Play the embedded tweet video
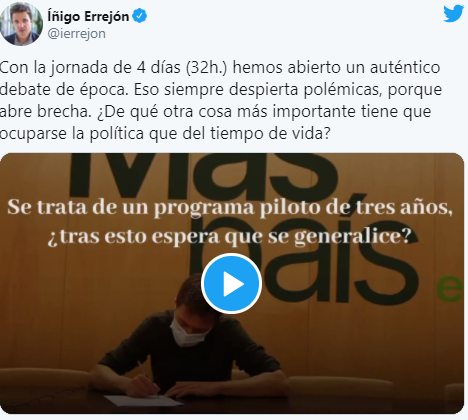468x420 pixels. point(231,283)
